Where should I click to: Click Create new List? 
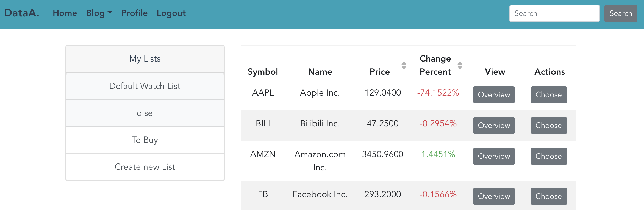tap(145, 167)
